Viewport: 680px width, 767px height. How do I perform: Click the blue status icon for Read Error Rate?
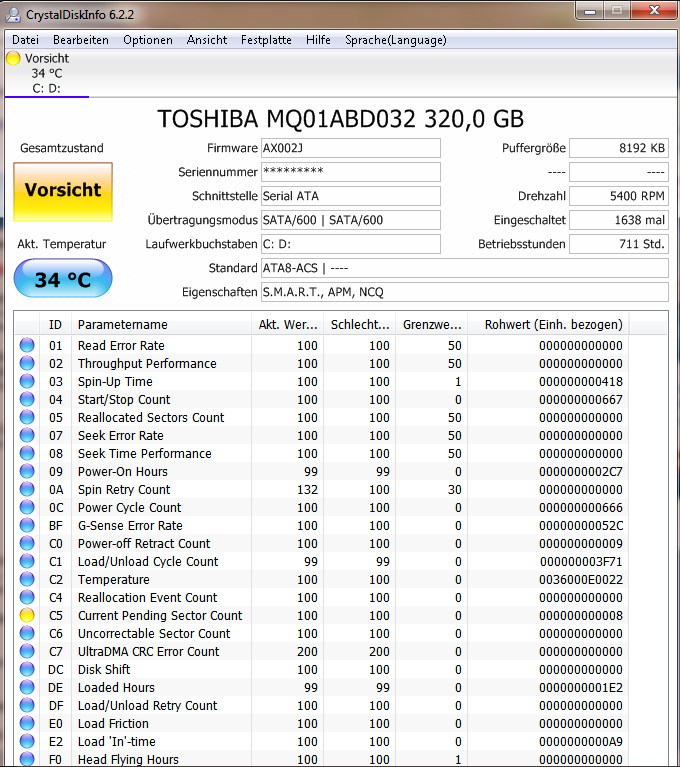(27, 345)
